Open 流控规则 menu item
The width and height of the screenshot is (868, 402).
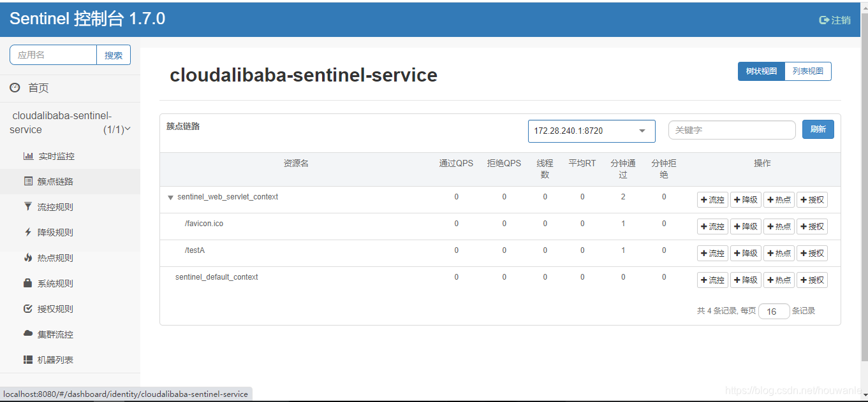(70, 207)
